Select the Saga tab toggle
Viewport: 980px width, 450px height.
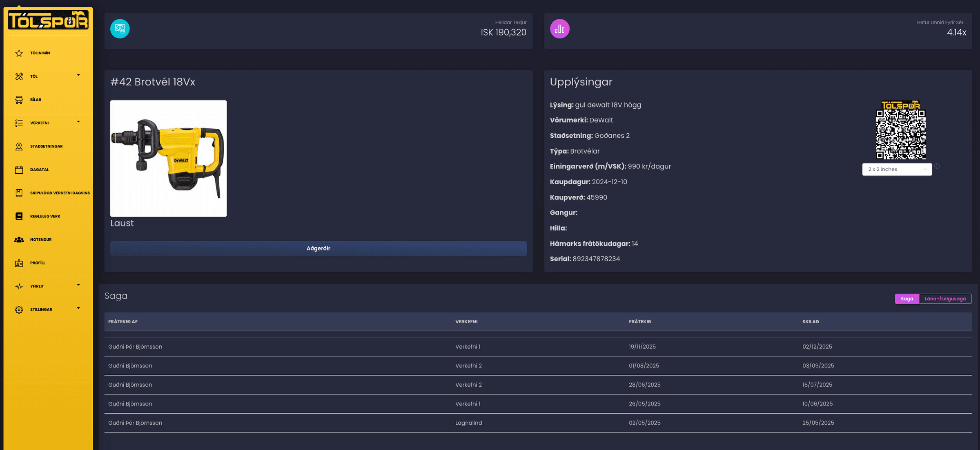[x=906, y=299]
